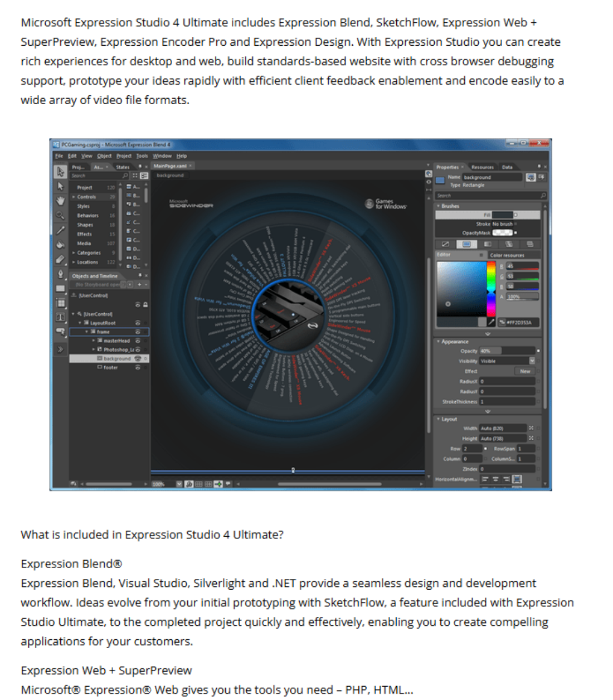
Task: Open the Color resources tab
Action: pyautogui.click(x=507, y=255)
